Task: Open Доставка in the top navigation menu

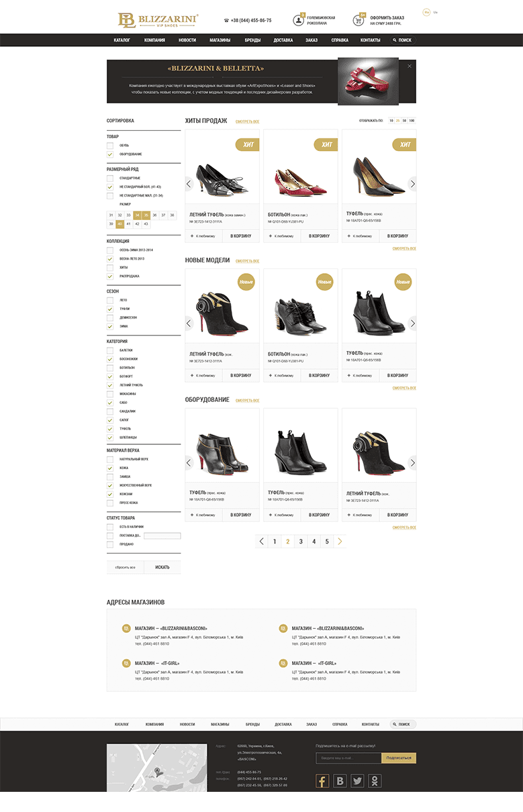Action: [283, 40]
